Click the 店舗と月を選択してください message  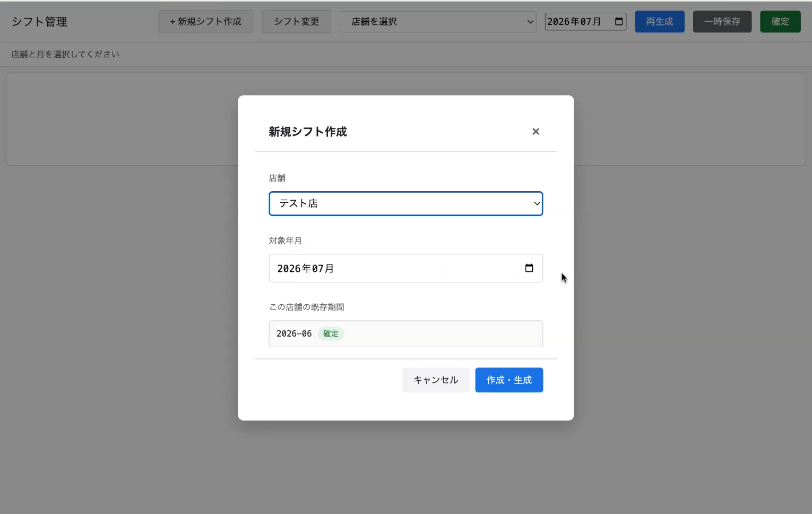(65, 54)
